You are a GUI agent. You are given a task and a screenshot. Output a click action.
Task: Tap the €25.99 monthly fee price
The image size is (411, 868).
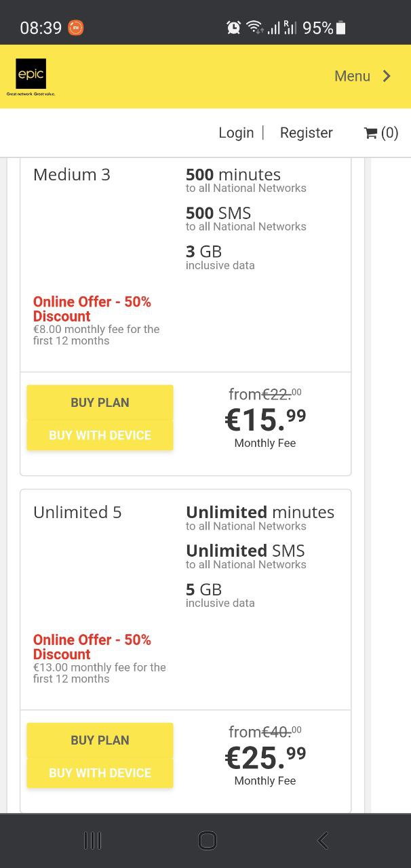click(x=265, y=758)
